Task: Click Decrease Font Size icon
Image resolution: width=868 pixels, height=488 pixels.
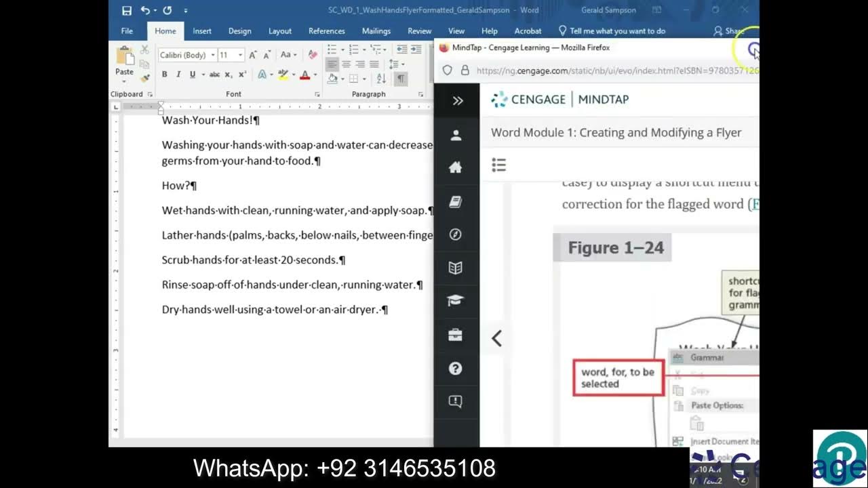Action: point(268,55)
